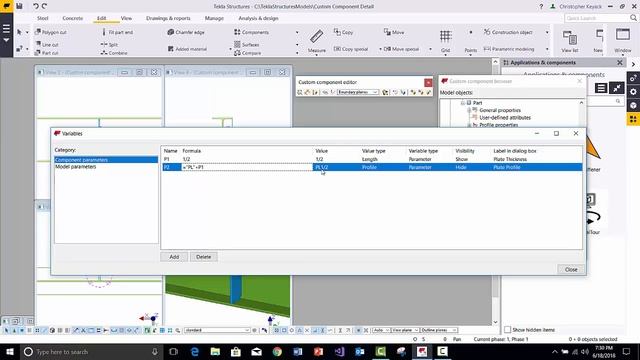Image resolution: width=640 pixels, height=360 pixels.
Task: Select the Chamfer edge tool
Action: pyautogui.click(x=186, y=32)
